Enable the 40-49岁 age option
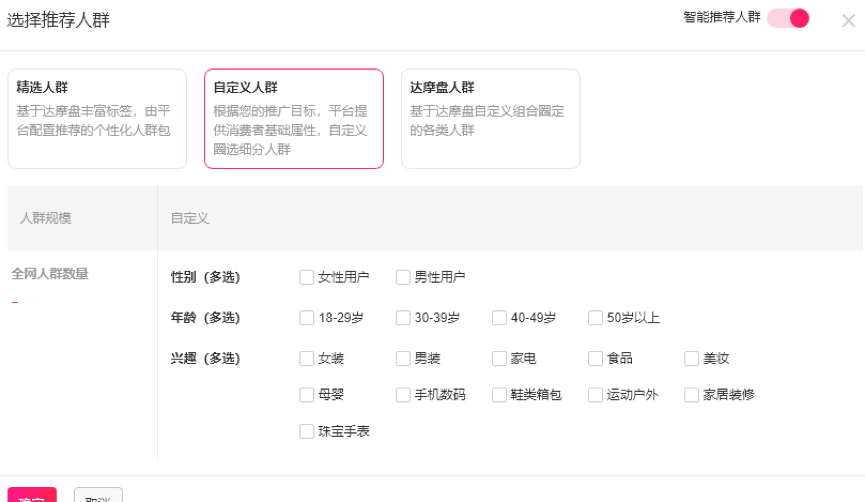Screen dimensions: 865x502 coord(499,318)
